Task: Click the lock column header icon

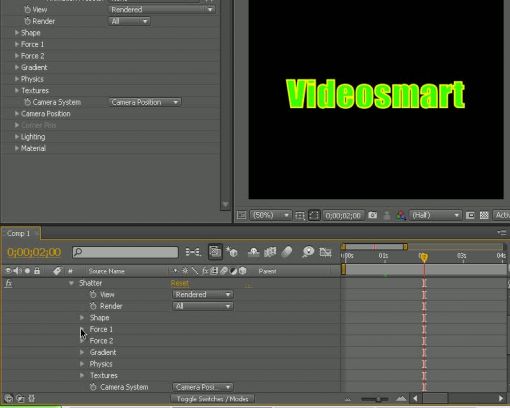Action: tap(37, 271)
